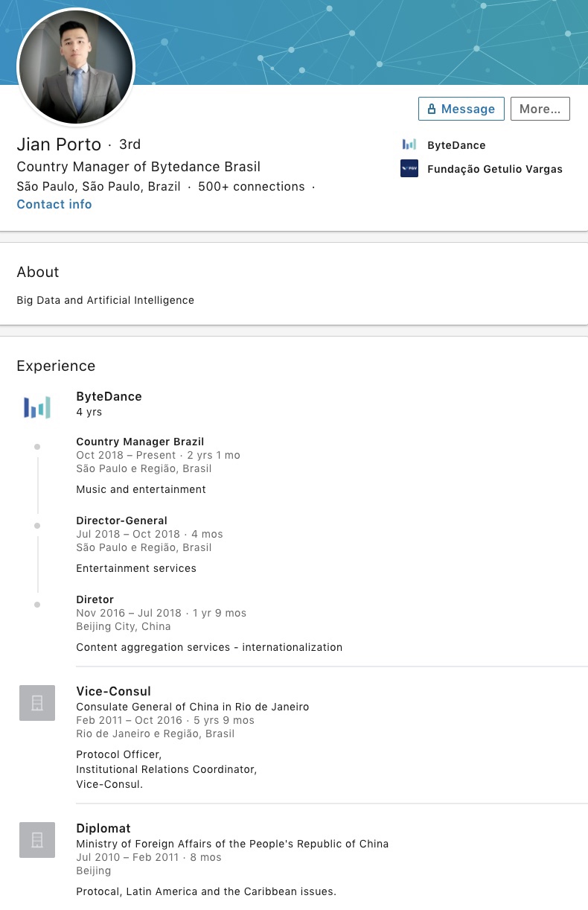
Task: Select the Director-General position title
Action: click(121, 521)
